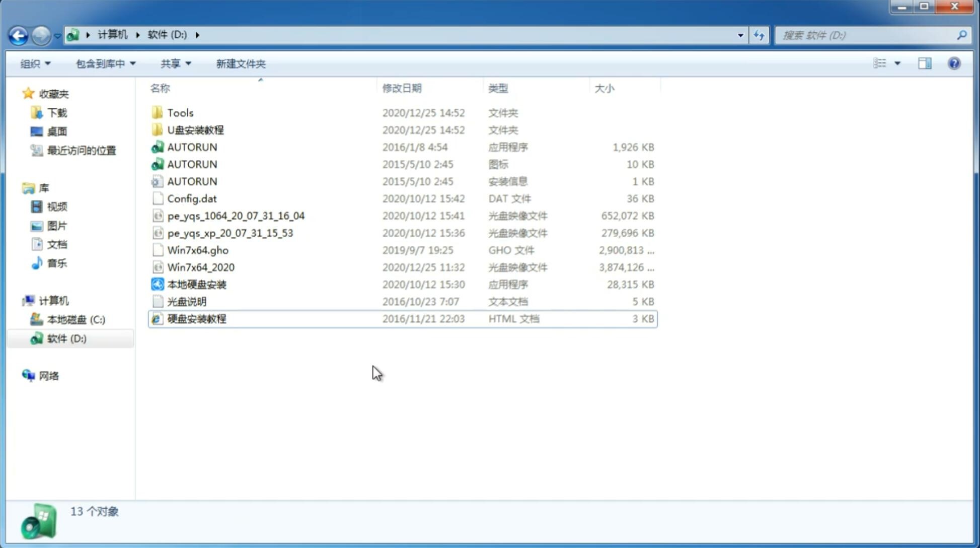Open 光盘说明 text document
Viewport: 980px width, 548px height.
(186, 302)
